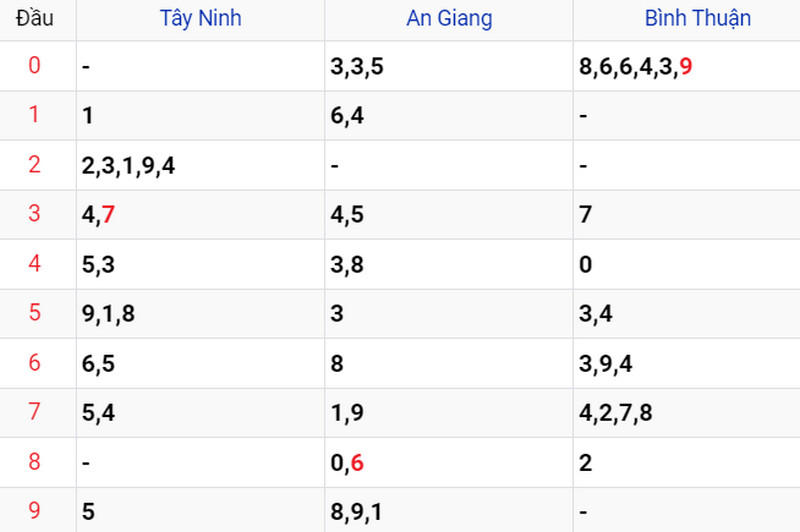
Task: Click the Đầu column header
Action: point(35,18)
